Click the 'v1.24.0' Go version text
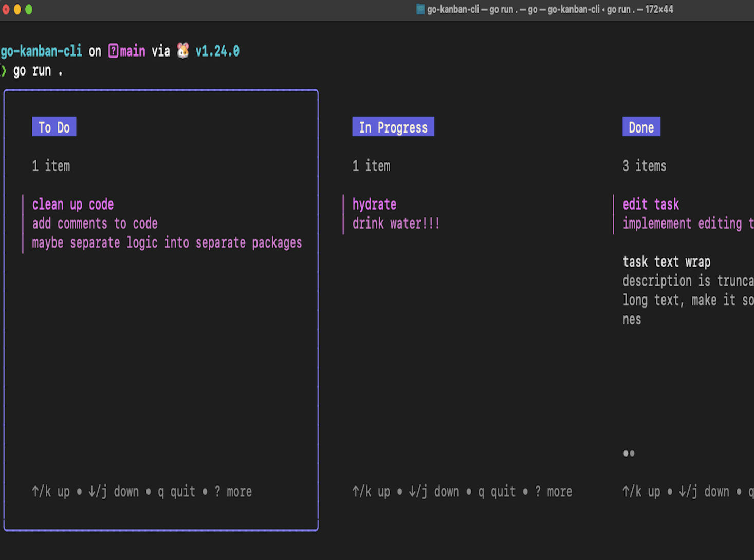 217,51
